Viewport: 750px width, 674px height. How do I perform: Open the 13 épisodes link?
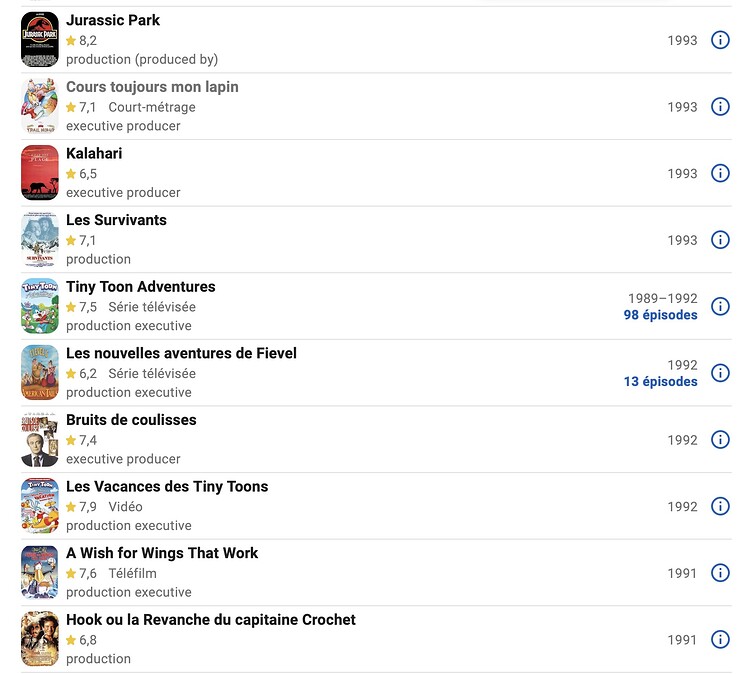(x=660, y=381)
